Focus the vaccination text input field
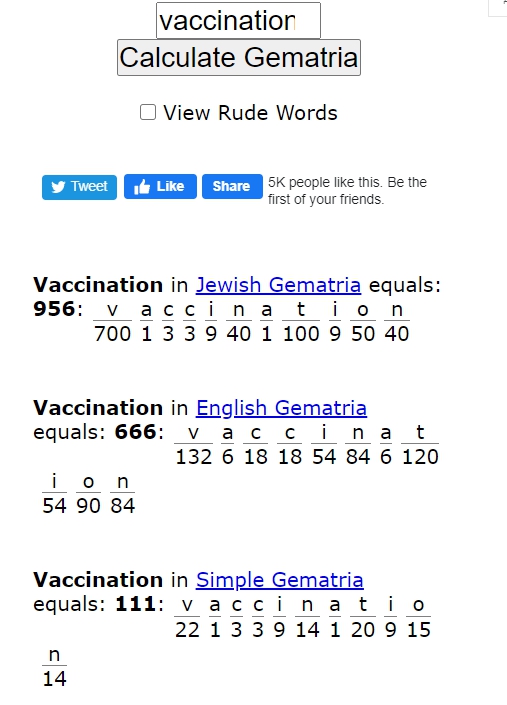The image size is (507, 705). [238, 20]
